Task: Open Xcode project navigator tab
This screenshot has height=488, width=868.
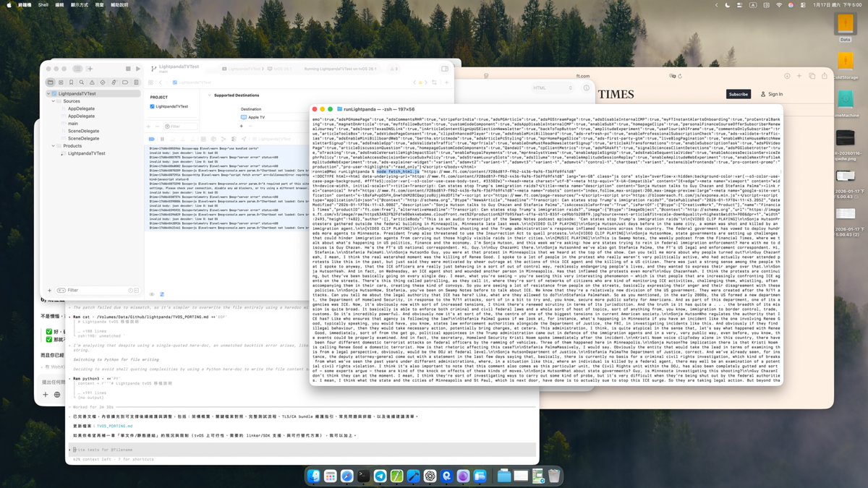Action: pyautogui.click(x=50, y=82)
